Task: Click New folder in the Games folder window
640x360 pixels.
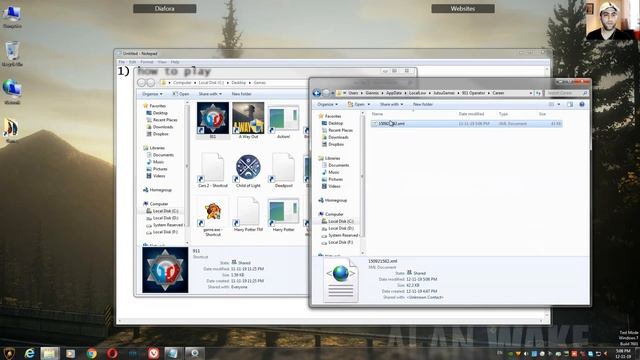Action: point(242,94)
